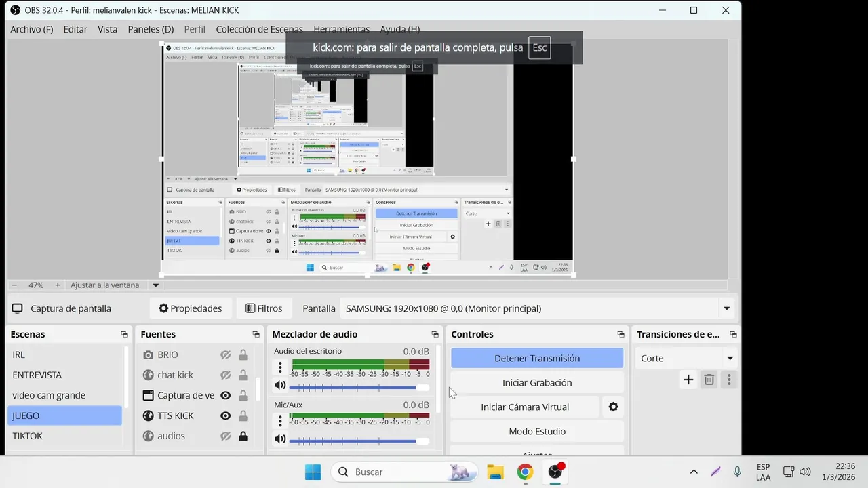Open the Editar menu
The width and height of the screenshot is (868, 488).
(75, 29)
